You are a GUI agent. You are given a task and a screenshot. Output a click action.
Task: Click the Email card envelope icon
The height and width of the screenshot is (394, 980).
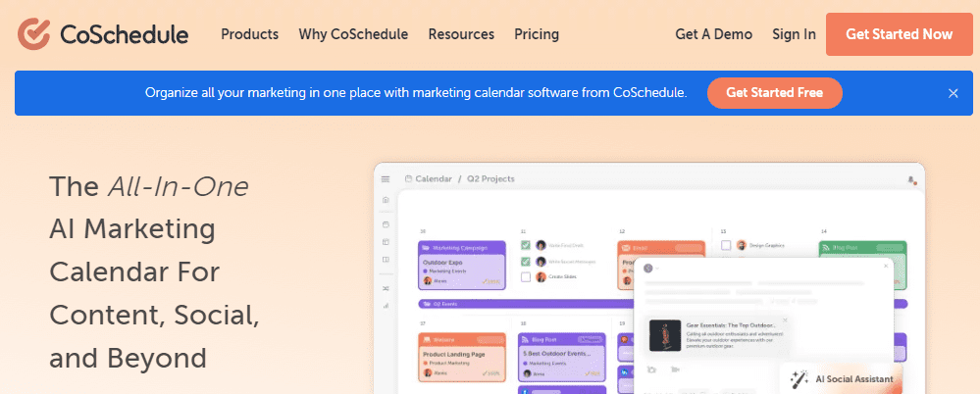pos(626,248)
